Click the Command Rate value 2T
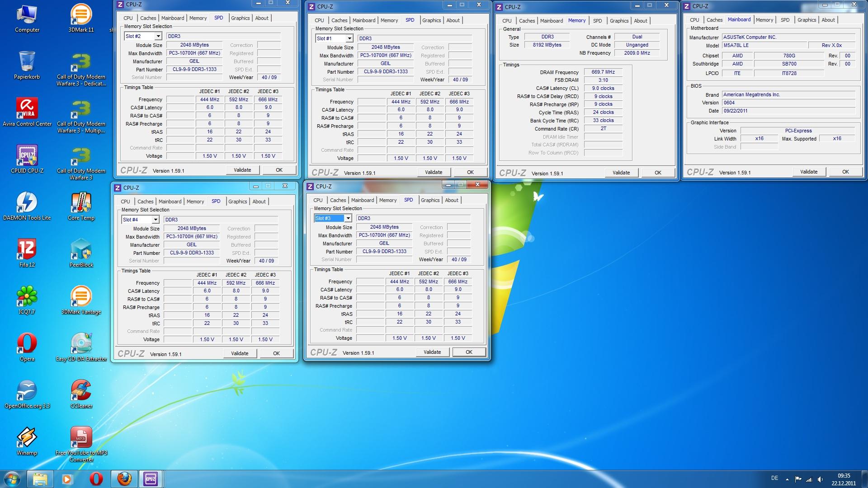This screenshot has width=868, height=488. coord(603,128)
